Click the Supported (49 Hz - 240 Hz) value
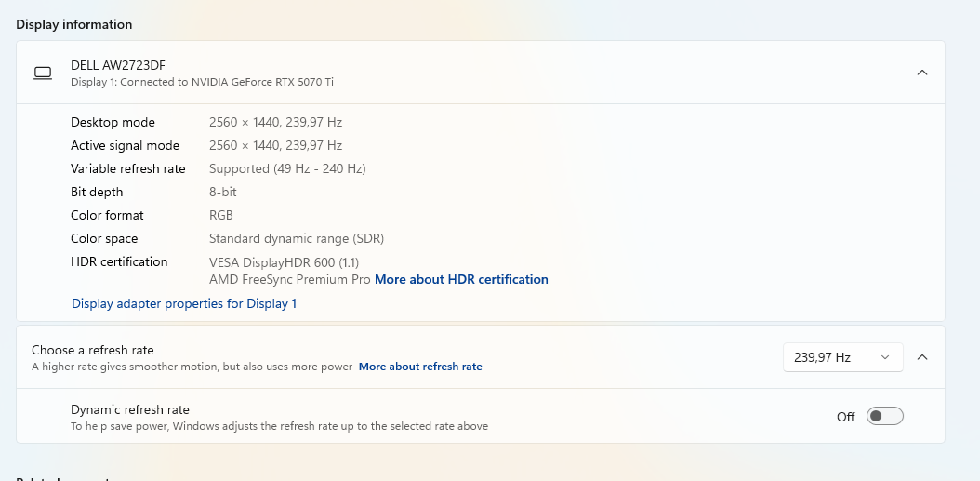This screenshot has height=481, width=980. pyautogui.click(x=287, y=168)
